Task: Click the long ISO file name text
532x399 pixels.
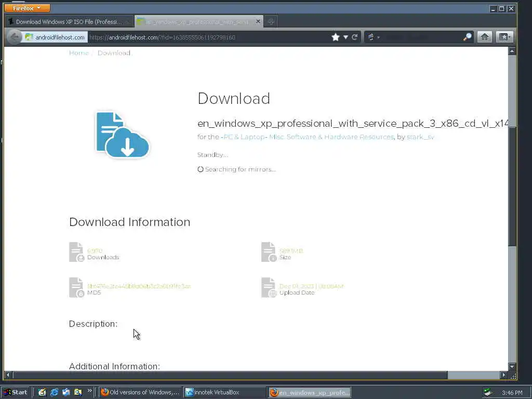Action: [353, 124]
